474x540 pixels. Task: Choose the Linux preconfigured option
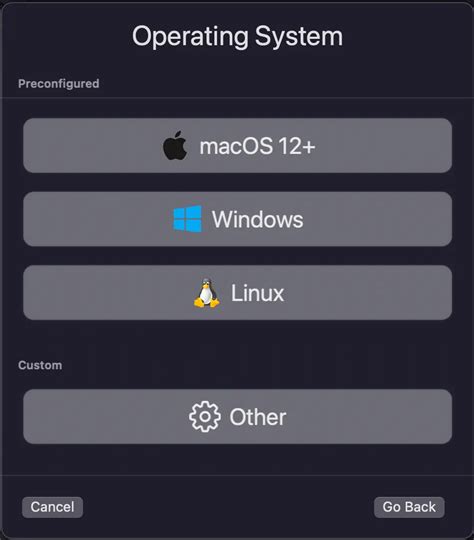(x=237, y=293)
